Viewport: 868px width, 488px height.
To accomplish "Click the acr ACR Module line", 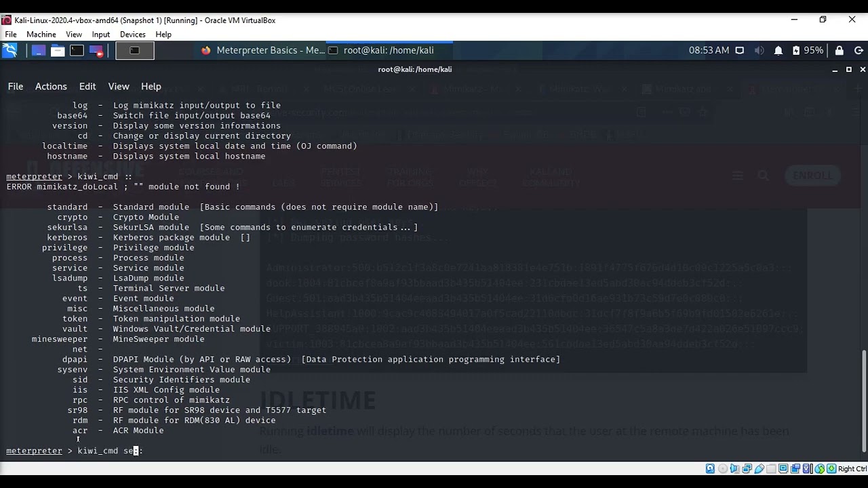I will tap(118, 430).
